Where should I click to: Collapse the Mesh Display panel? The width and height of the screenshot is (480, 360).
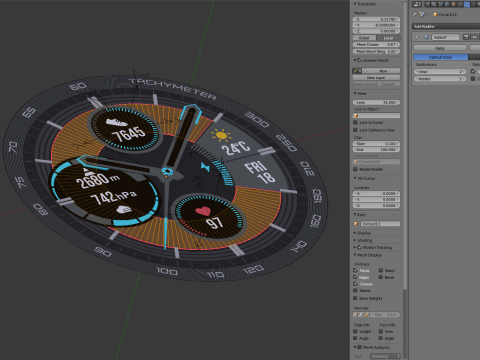355,255
